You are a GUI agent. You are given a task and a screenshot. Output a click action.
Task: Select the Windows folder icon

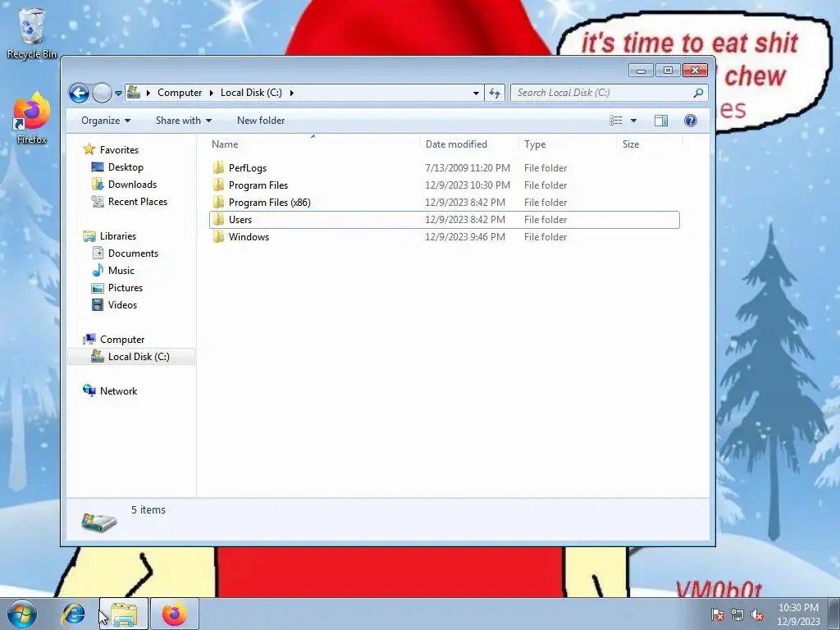click(218, 236)
